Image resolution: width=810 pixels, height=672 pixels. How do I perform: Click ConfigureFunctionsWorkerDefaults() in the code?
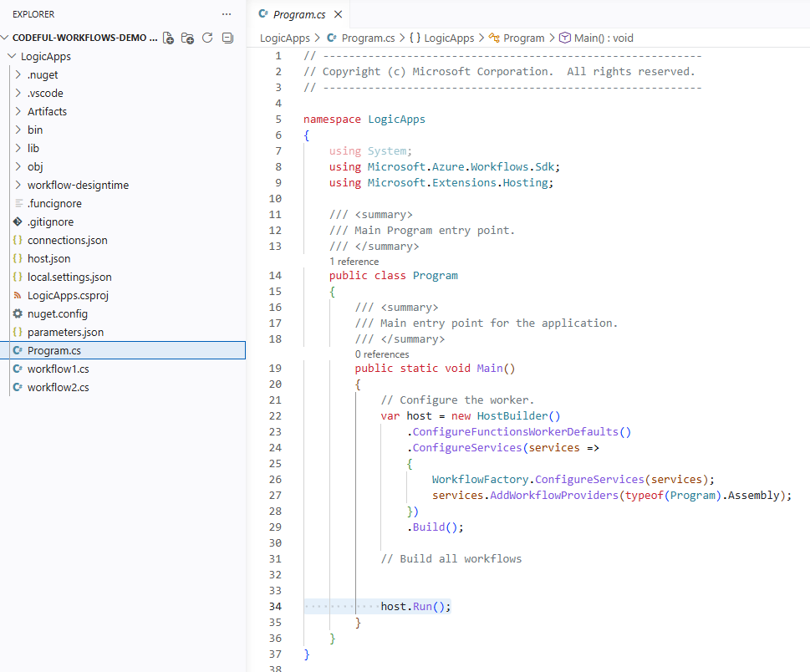(522, 432)
